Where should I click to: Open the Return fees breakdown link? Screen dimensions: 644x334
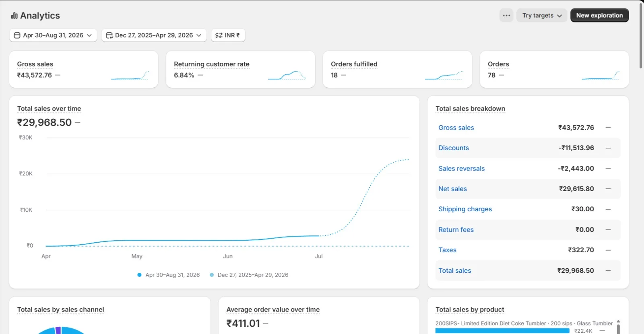[x=456, y=230]
